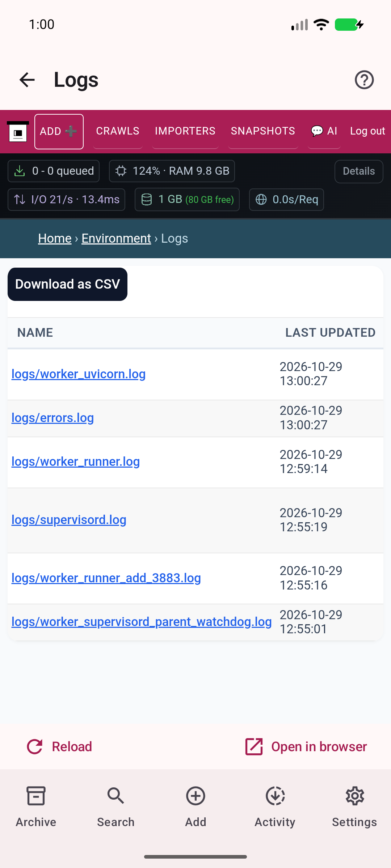Screen dimensions: 391x868
Task: Click the ADD plus button
Action: tap(59, 132)
